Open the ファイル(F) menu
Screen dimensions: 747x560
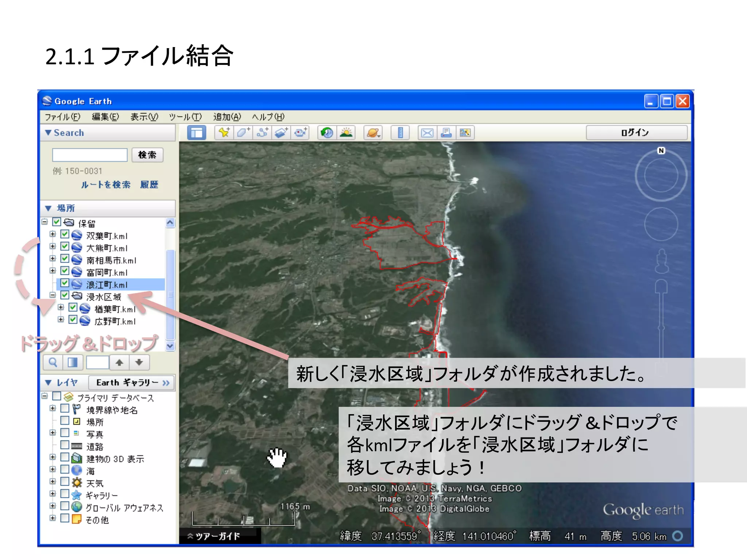[x=62, y=117]
